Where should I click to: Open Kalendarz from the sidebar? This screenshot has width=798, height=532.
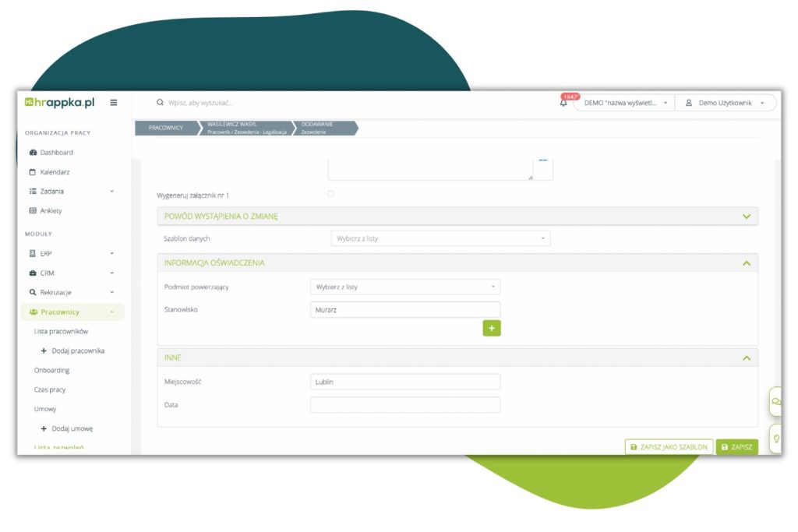55,172
